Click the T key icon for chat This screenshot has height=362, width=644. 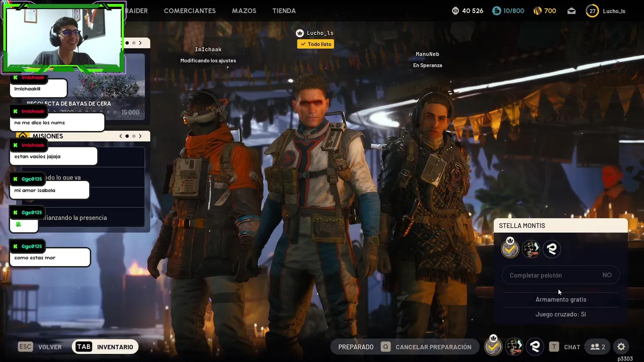(554, 347)
